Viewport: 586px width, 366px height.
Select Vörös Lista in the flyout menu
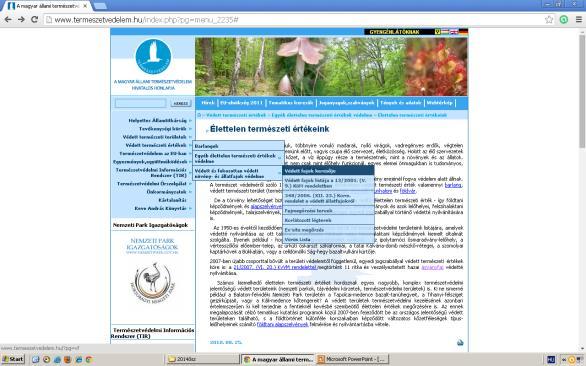click(328, 239)
